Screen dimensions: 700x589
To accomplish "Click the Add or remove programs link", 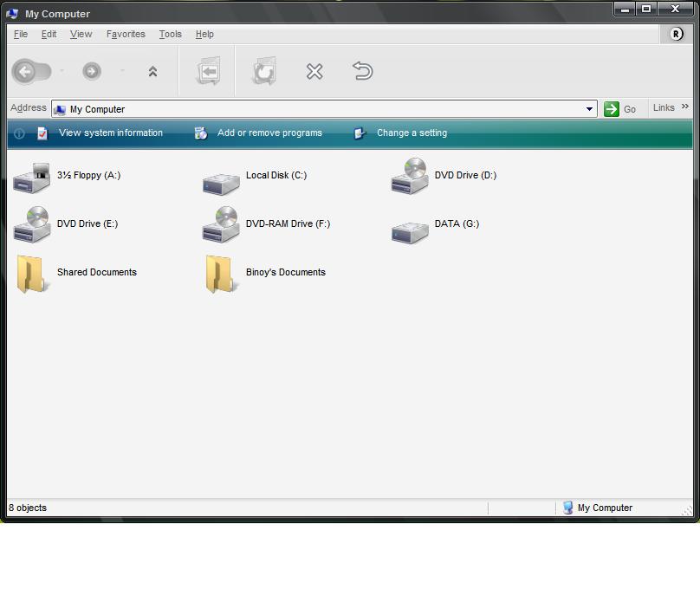I will [269, 133].
